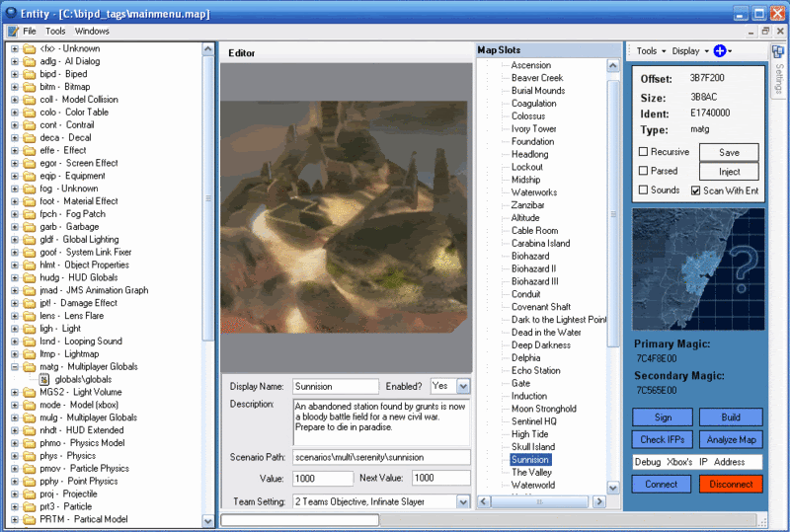Click the map location thumbnail with question mark
The width and height of the screenshot is (790, 532).
pyautogui.click(x=698, y=269)
